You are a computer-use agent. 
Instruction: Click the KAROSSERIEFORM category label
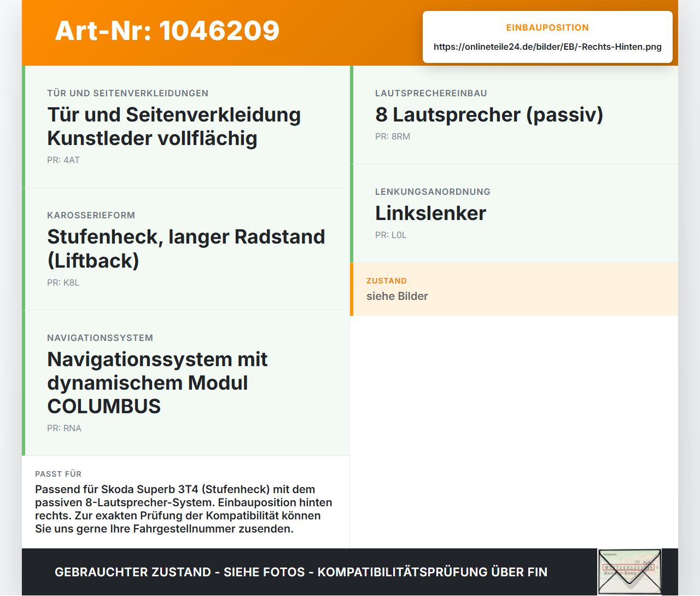click(x=91, y=215)
